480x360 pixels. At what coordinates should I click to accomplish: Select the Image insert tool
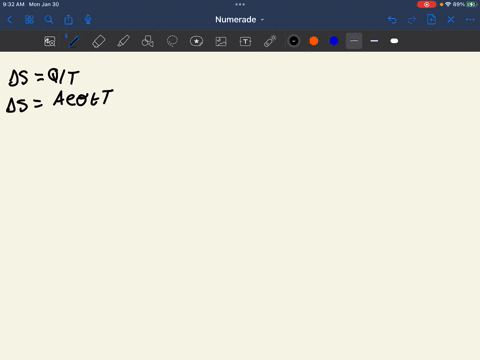pyautogui.click(x=221, y=41)
